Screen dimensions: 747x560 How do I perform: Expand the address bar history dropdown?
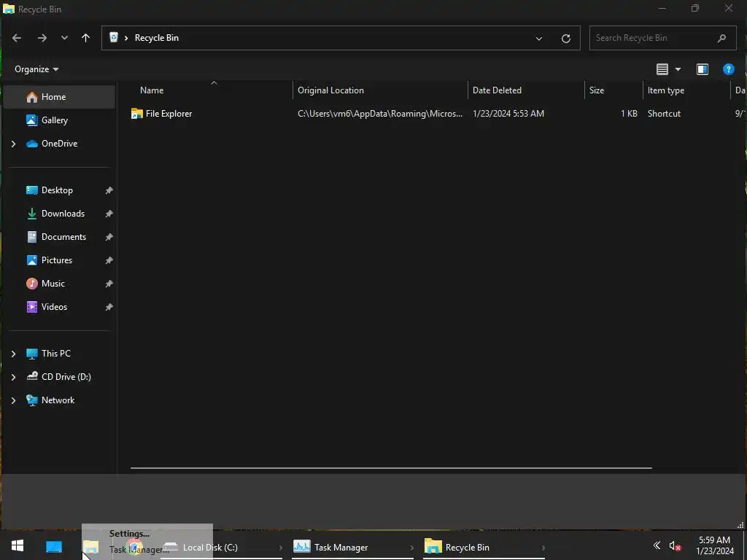(539, 38)
